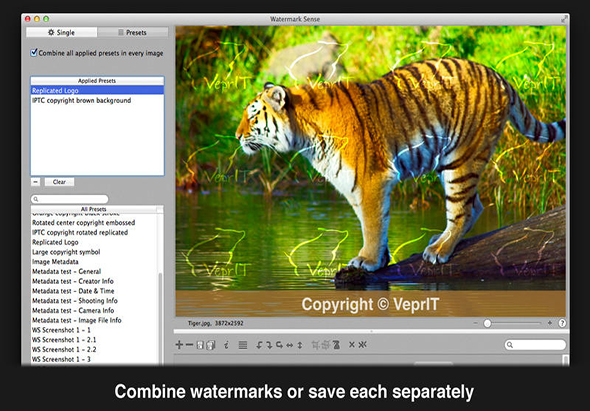Click the save all images icon
590x411 pixels.
click(x=211, y=345)
